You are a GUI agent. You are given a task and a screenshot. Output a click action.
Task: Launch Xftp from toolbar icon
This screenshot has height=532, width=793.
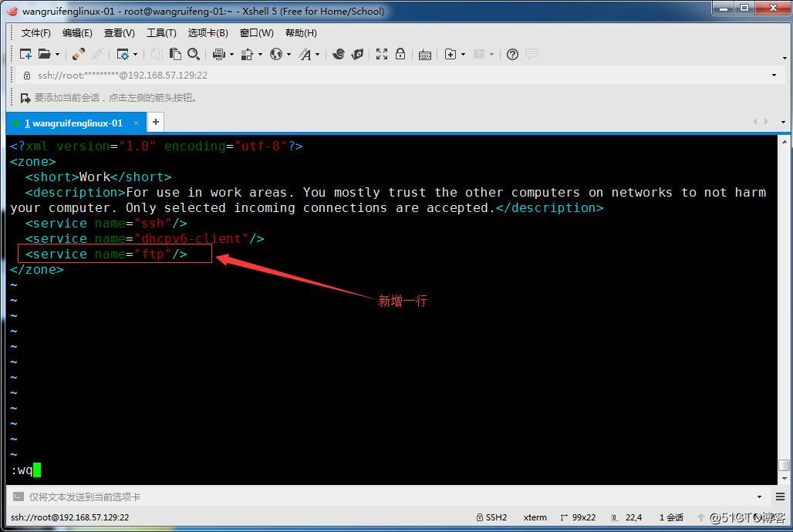coord(339,54)
